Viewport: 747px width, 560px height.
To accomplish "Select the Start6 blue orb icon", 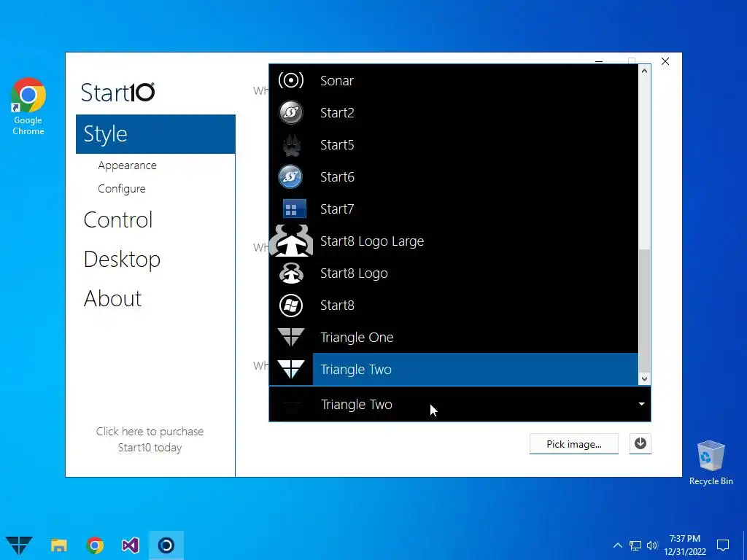I will (x=290, y=176).
